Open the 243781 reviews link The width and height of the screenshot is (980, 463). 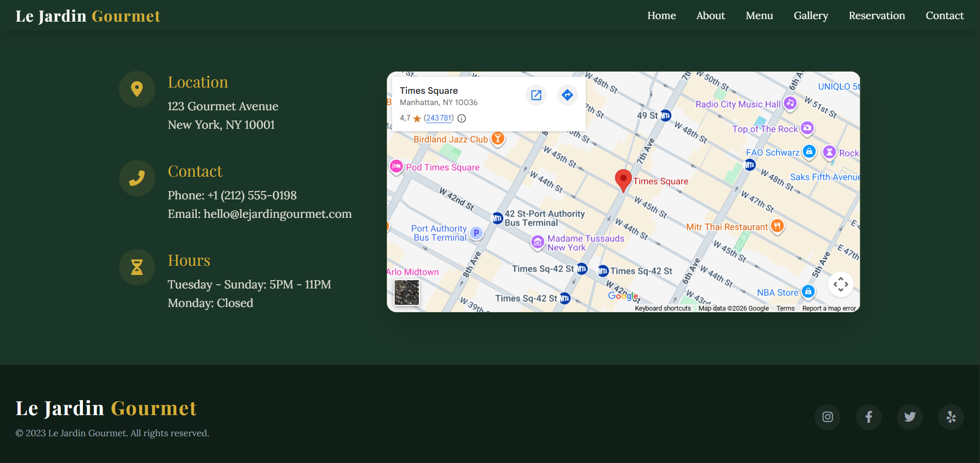pyautogui.click(x=439, y=118)
